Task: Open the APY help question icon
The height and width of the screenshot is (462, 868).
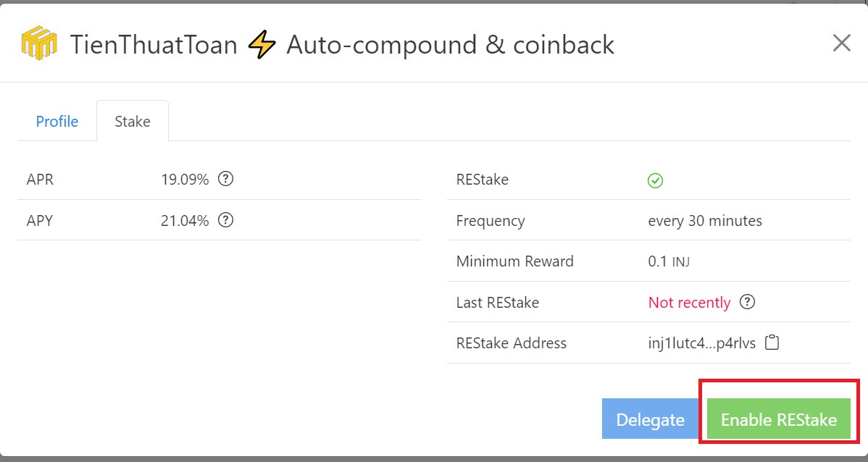Action: point(226,219)
